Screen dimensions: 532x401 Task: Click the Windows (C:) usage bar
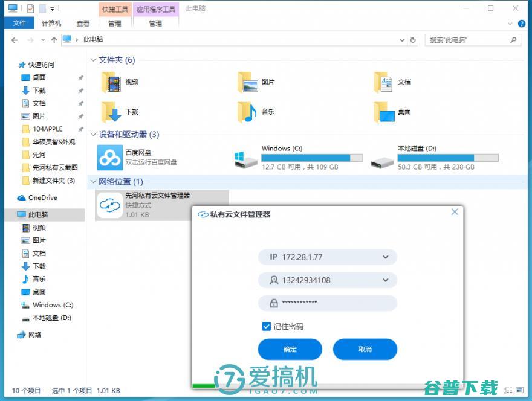click(x=312, y=158)
